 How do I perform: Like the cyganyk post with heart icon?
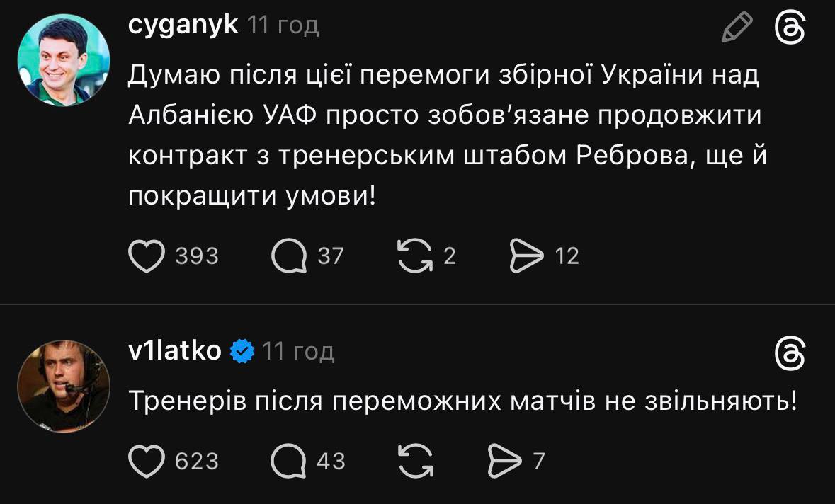pyautogui.click(x=146, y=256)
